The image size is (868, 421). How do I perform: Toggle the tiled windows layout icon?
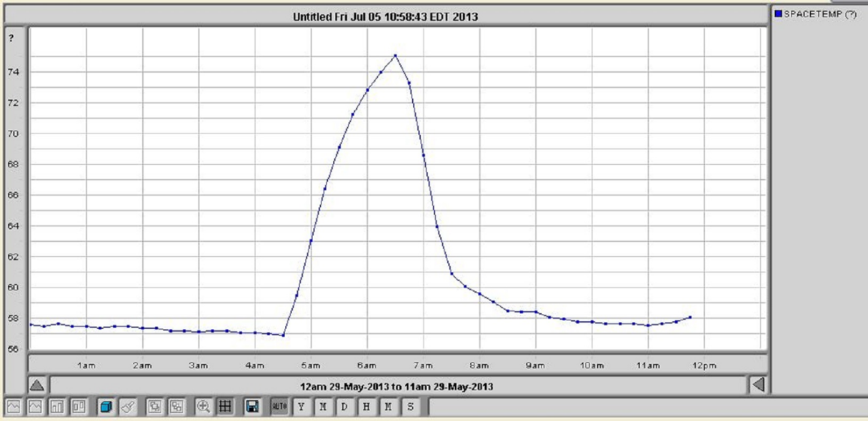pos(177,408)
